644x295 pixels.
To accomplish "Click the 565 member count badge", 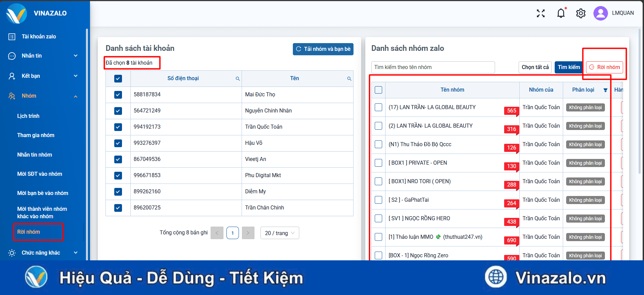I will pyautogui.click(x=512, y=110).
